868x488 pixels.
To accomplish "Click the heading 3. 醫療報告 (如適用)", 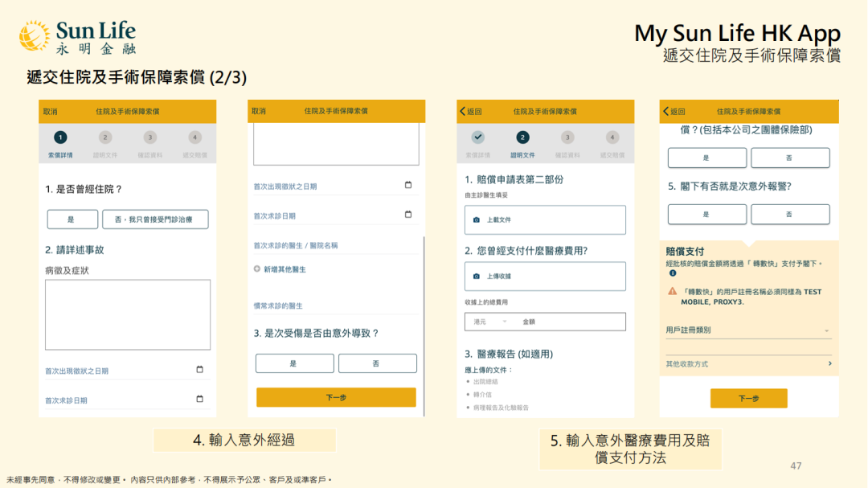I will pyautogui.click(x=509, y=354).
